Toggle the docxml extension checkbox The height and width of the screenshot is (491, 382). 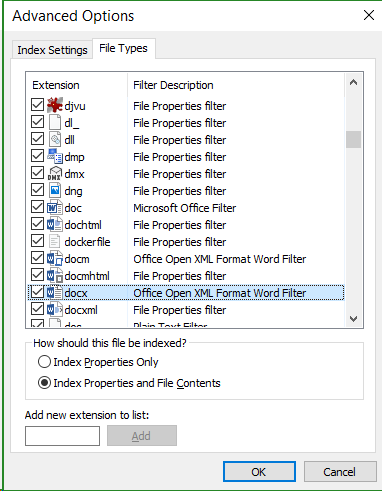point(37,309)
